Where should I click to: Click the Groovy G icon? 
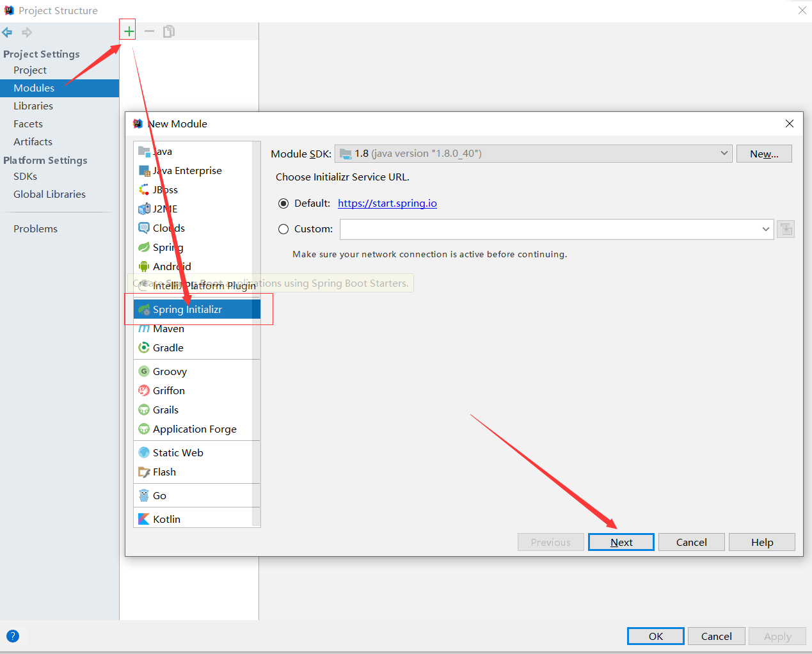[144, 372]
